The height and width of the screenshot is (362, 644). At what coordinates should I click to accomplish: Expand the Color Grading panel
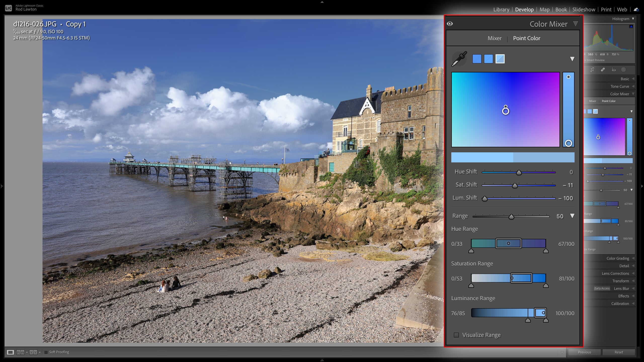(618, 258)
